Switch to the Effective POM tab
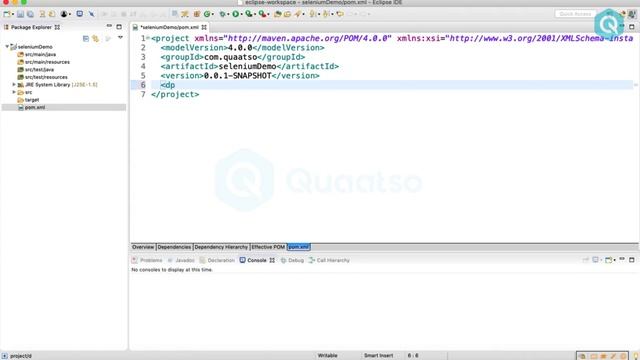 [268, 247]
